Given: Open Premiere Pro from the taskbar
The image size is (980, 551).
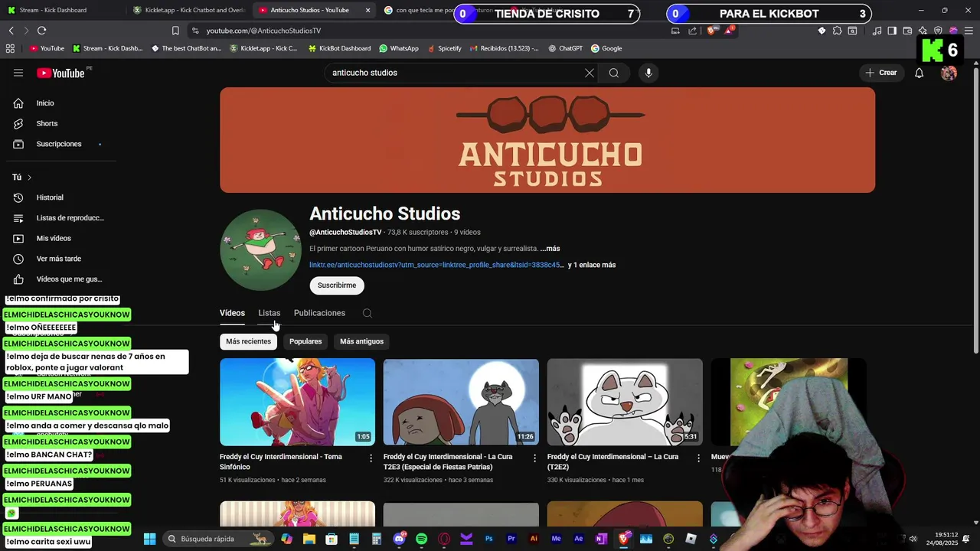Looking at the screenshot, I should 511,539.
